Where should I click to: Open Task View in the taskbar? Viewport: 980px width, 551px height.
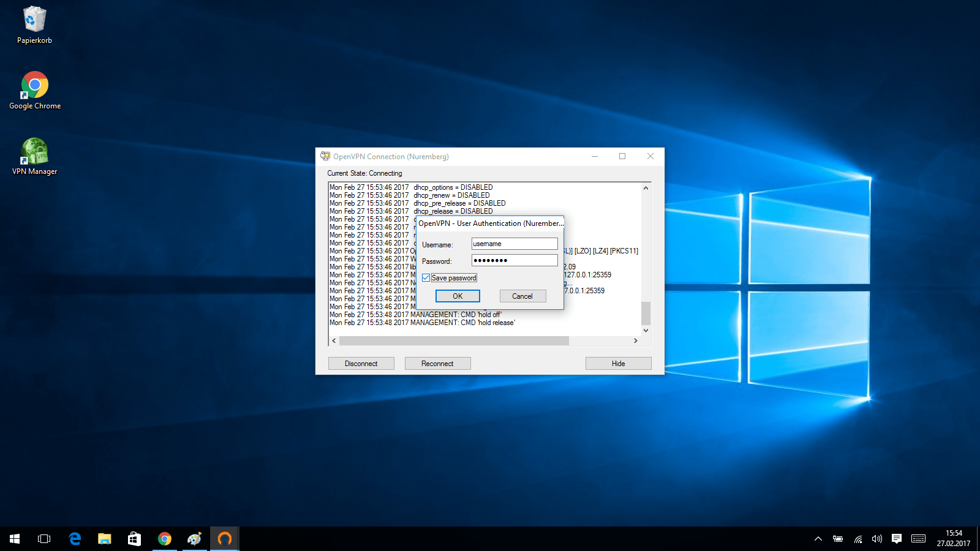pyautogui.click(x=44, y=539)
